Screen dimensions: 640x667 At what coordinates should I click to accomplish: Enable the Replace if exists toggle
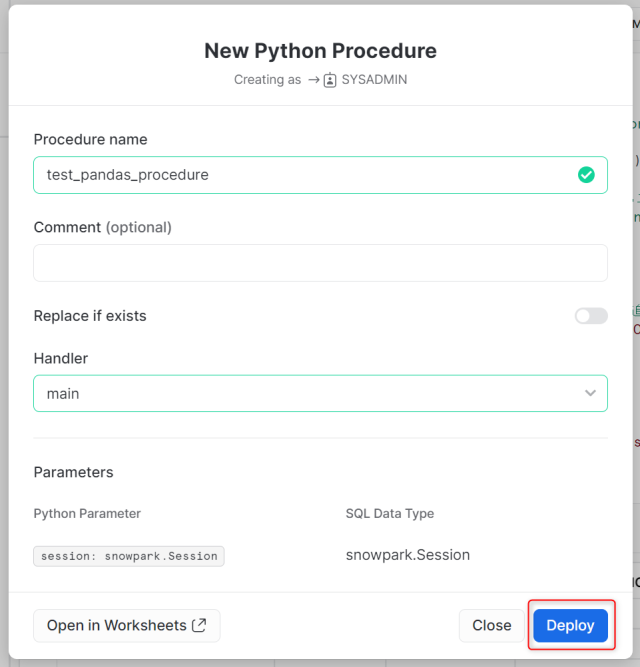click(591, 316)
